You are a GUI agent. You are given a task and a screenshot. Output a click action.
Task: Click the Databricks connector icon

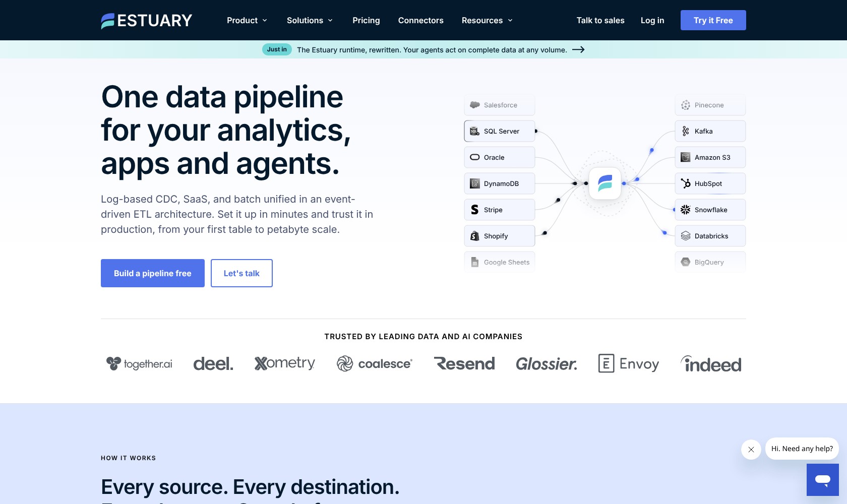point(685,236)
